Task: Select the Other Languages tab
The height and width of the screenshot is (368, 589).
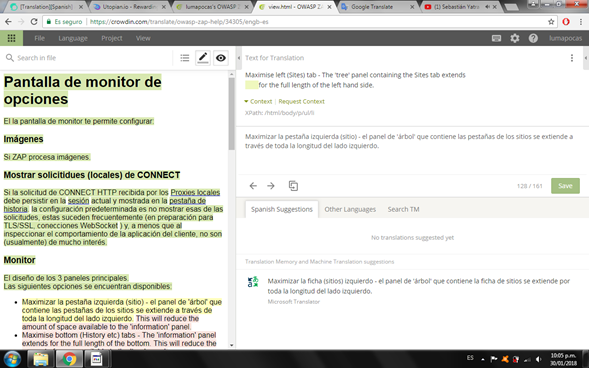Action: (x=350, y=209)
